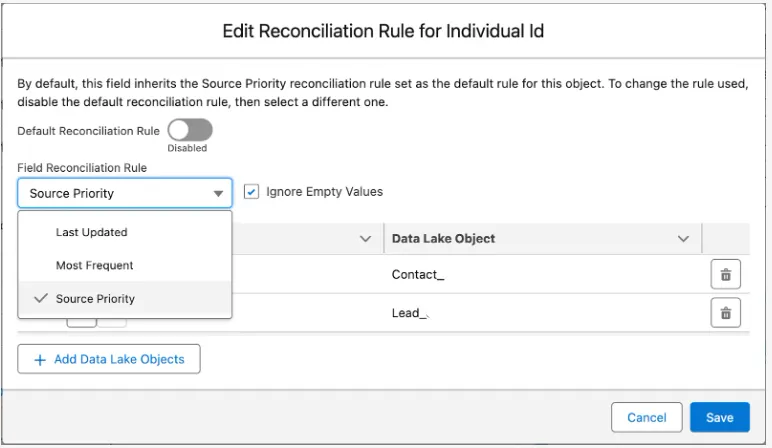
Task: Cancel editing the reconciliation rule
Action: pyautogui.click(x=646, y=418)
